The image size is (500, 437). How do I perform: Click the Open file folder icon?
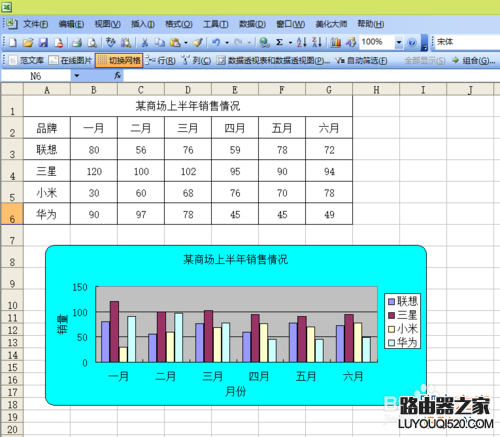click(28, 42)
